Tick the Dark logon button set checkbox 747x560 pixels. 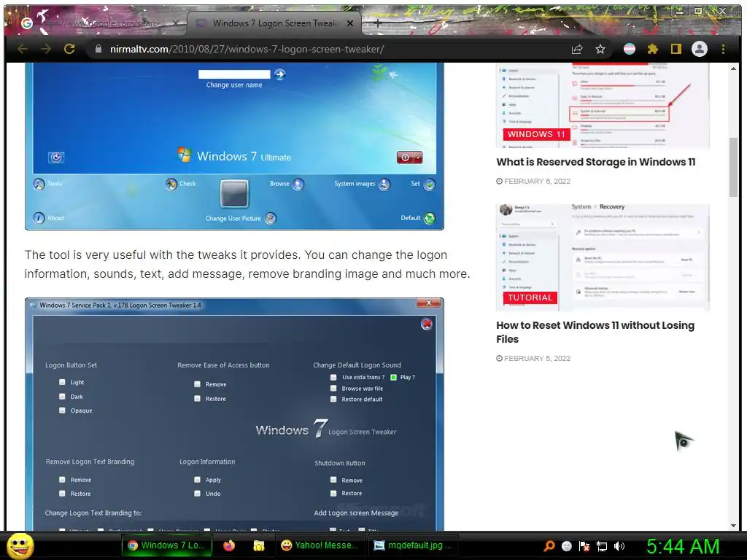pos(62,396)
